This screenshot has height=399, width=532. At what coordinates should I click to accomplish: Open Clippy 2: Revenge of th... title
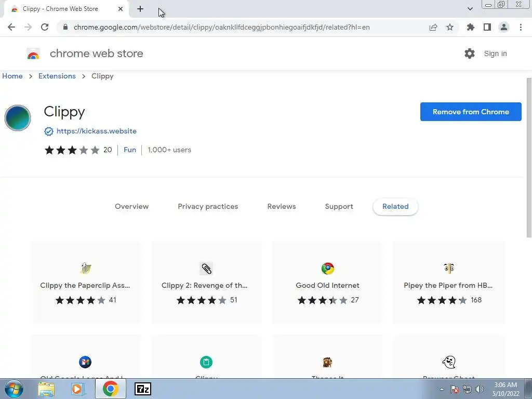[205, 285]
